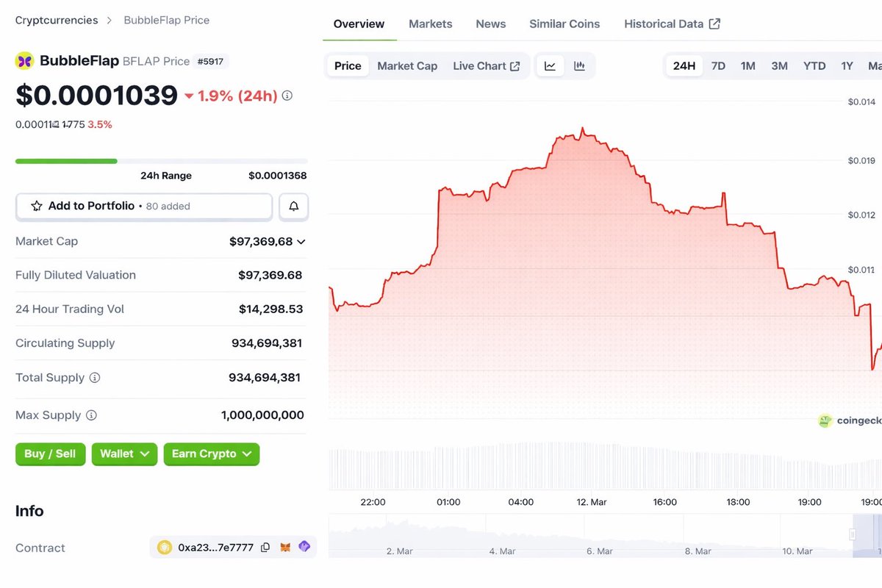This screenshot has width=882, height=588.
Task: Open the Similar Coins tab
Action: pos(564,24)
